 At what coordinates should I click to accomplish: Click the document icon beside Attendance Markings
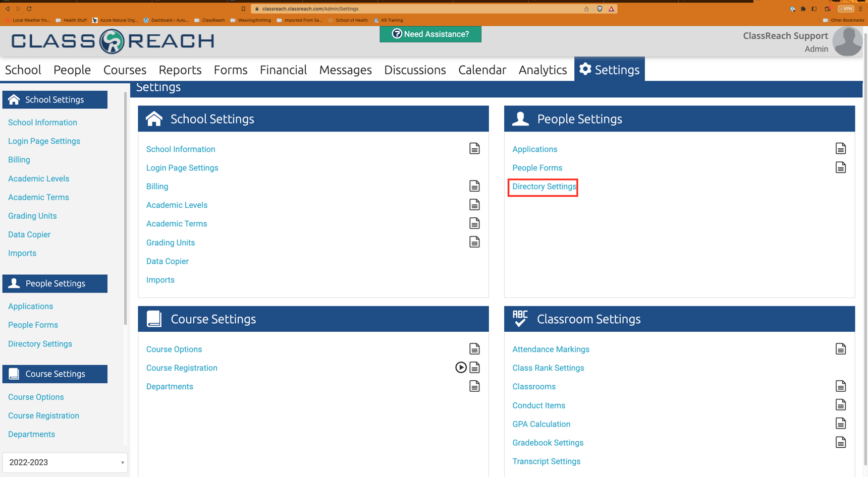click(841, 348)
